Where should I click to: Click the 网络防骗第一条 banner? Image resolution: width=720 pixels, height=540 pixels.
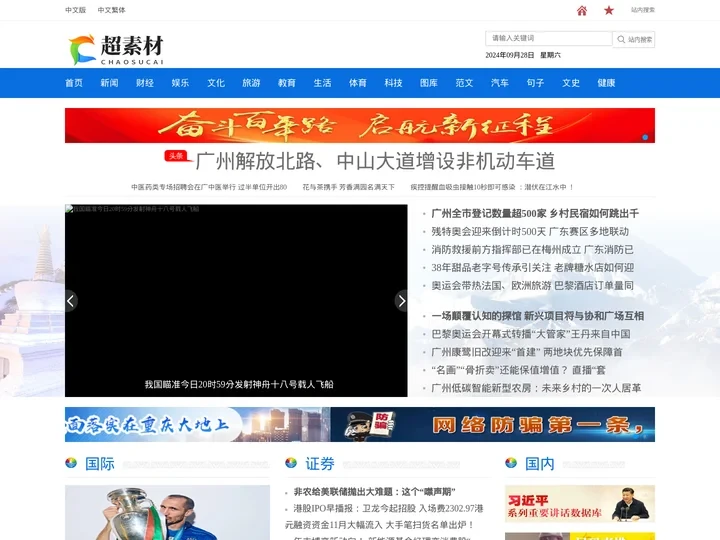[x=493, y=424]
